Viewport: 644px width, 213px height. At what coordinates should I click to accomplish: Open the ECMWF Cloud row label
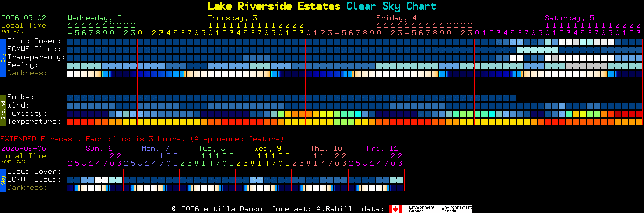pyautogui.click(x=34, y=49)
